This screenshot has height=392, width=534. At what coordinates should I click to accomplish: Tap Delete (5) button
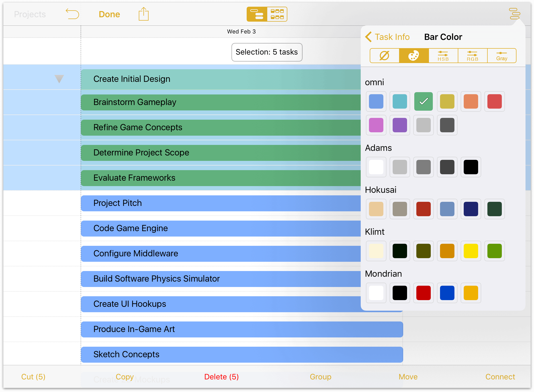point(221,377)
